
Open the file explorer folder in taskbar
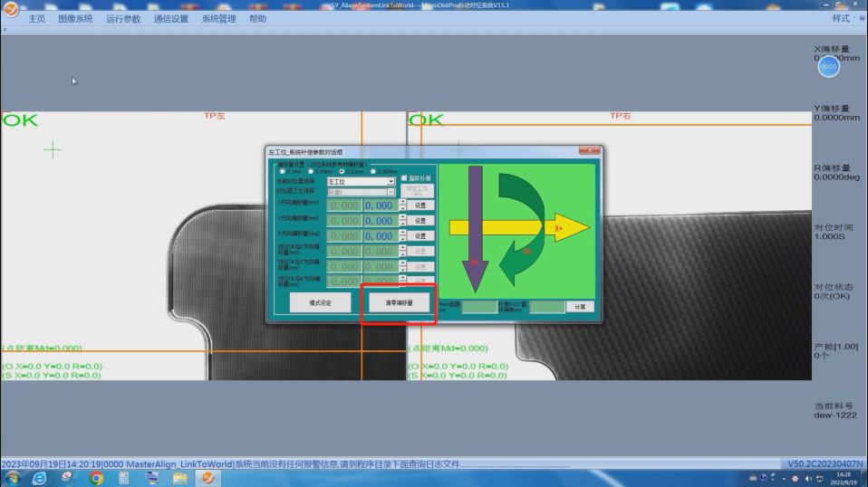[179, 478]
